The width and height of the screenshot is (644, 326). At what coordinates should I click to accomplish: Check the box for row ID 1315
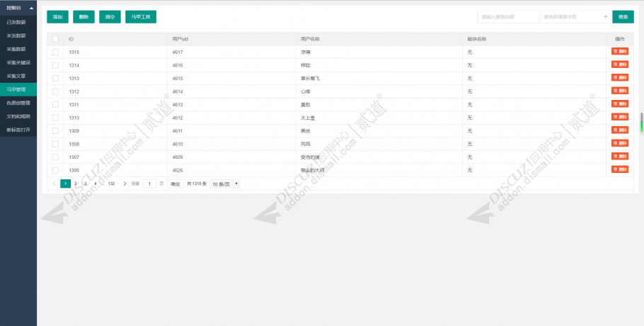[55, 52]
